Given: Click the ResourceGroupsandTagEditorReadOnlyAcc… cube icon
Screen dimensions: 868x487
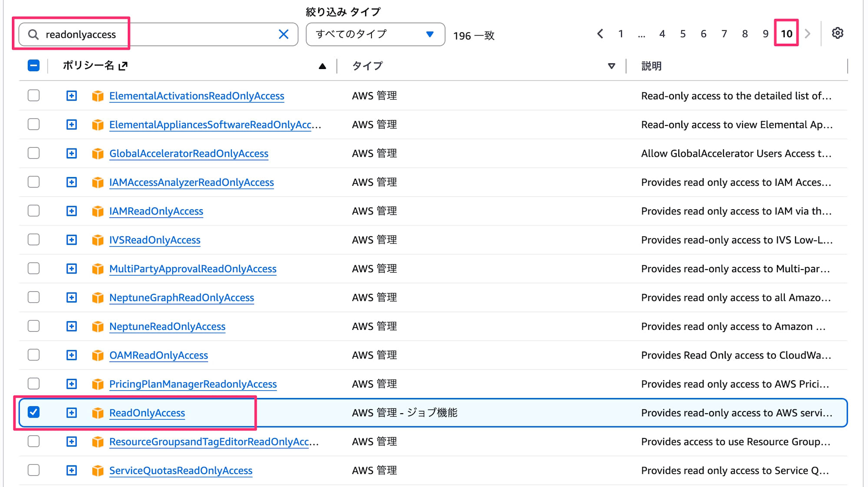Looking at the screenshot, I should 98,442.
